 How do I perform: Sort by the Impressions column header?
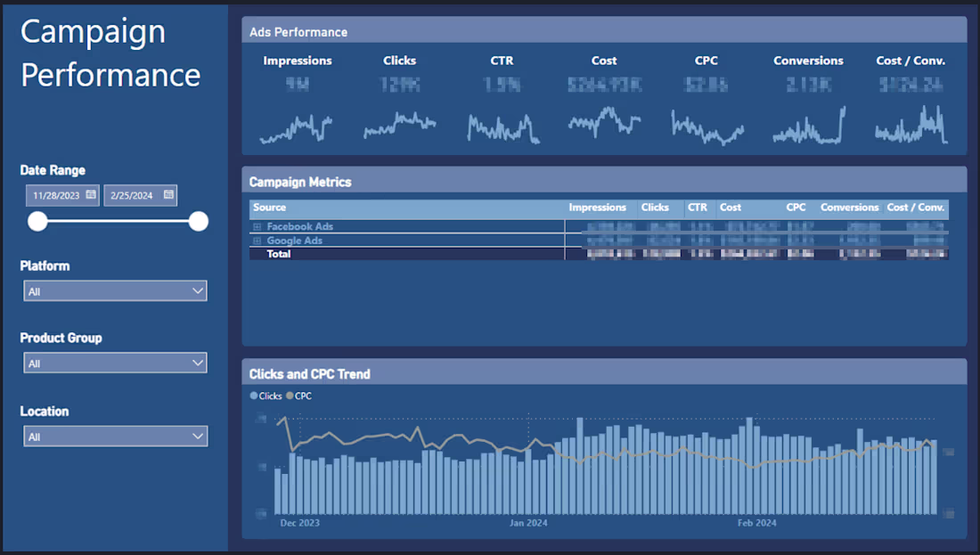(x=597, y=208)
